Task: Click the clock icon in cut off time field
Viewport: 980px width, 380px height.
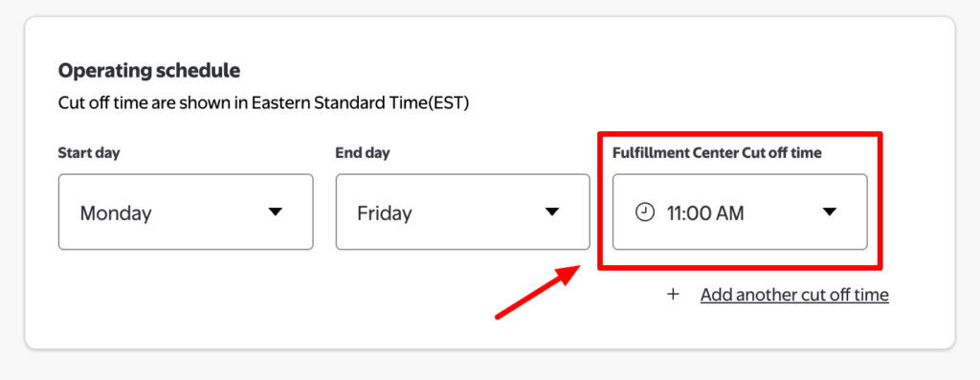Action: [x=644, y=212]
